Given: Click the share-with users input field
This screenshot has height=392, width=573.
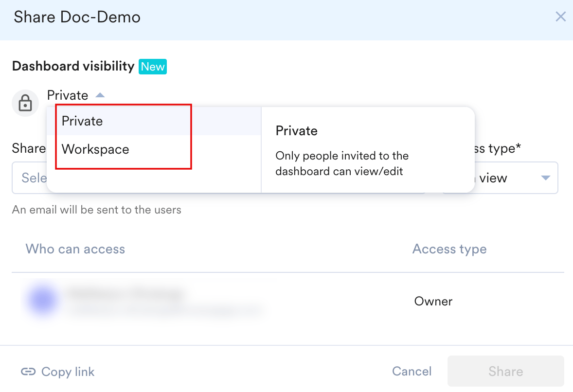Looking at the screenshot, I should (29, 178).
